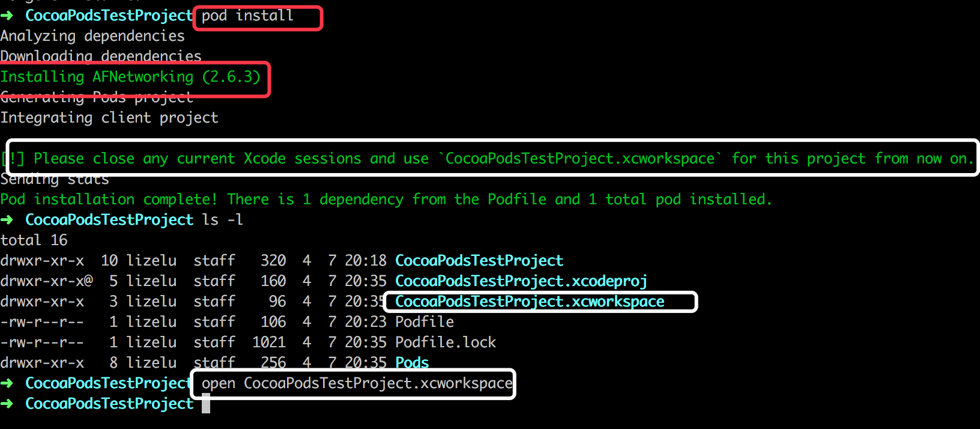Select the "Analyzing dependencies" output line
This screenshot has height=429, width=980.
pyautogui.click(x=92, y=36)
